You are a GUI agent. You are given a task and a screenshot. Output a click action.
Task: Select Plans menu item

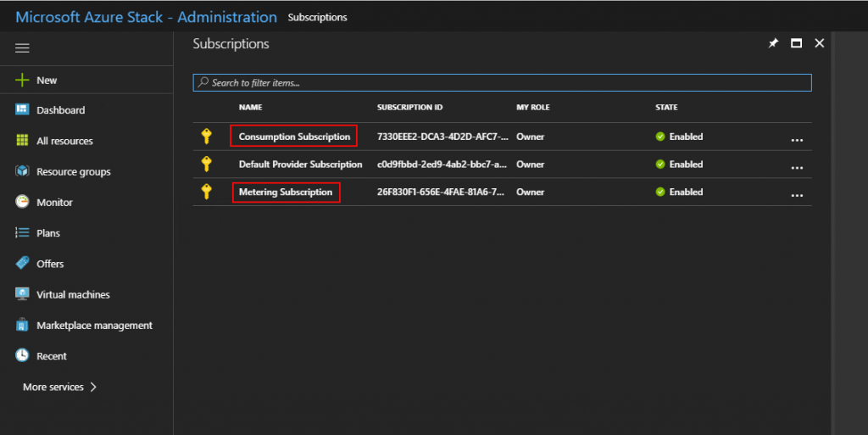point(48,233)
